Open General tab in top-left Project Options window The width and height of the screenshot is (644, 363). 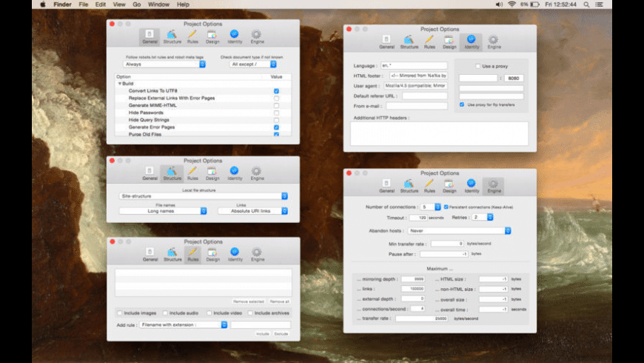tap(150, 36)
